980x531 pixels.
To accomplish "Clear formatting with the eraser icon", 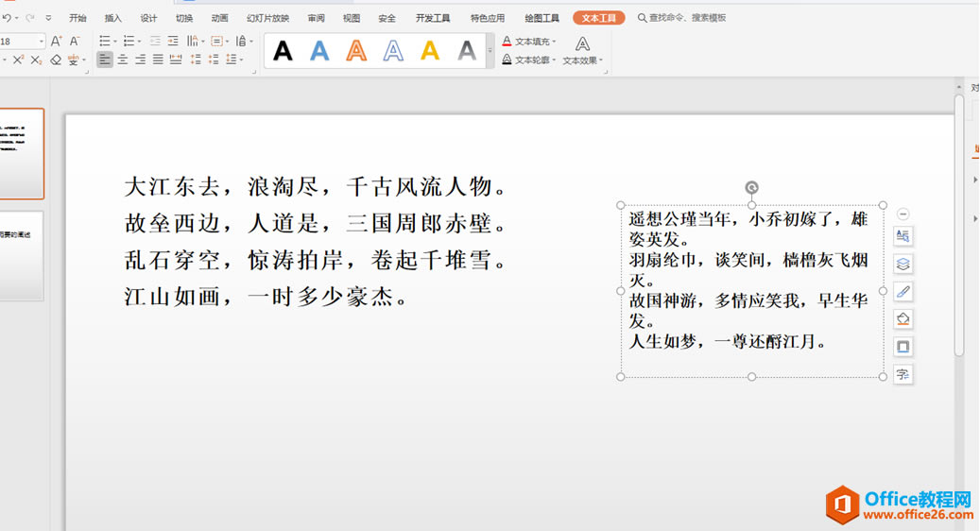I will pyautogui.click(x=56, y=60).
